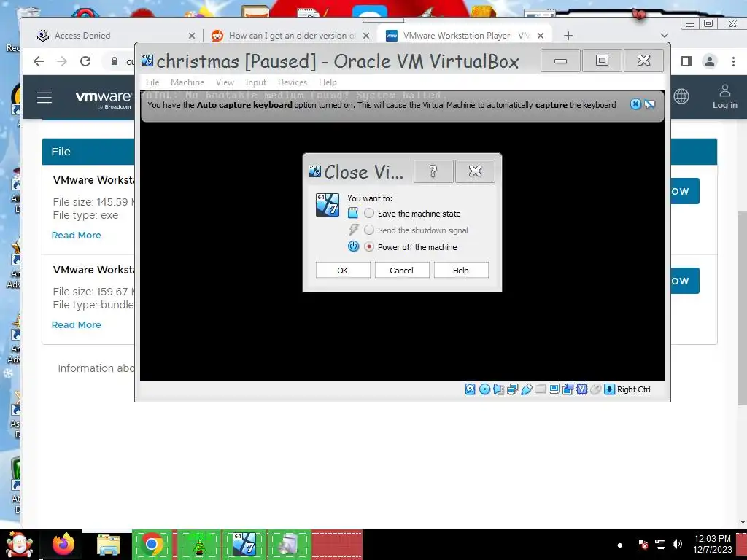Screen dimensions: 747x560
Task: Open Chrome profile avatar icon
Action: click(x=710, y=61)
